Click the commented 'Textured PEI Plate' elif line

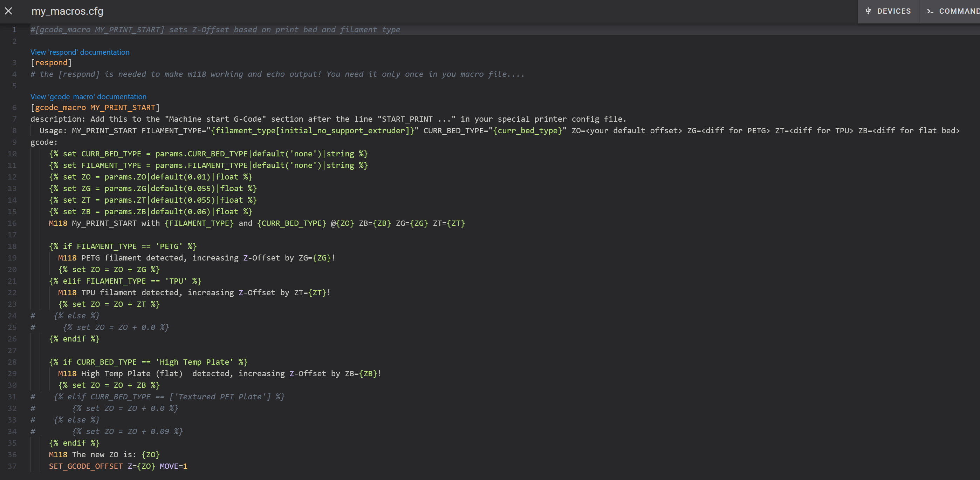click(x=158, y=397)
